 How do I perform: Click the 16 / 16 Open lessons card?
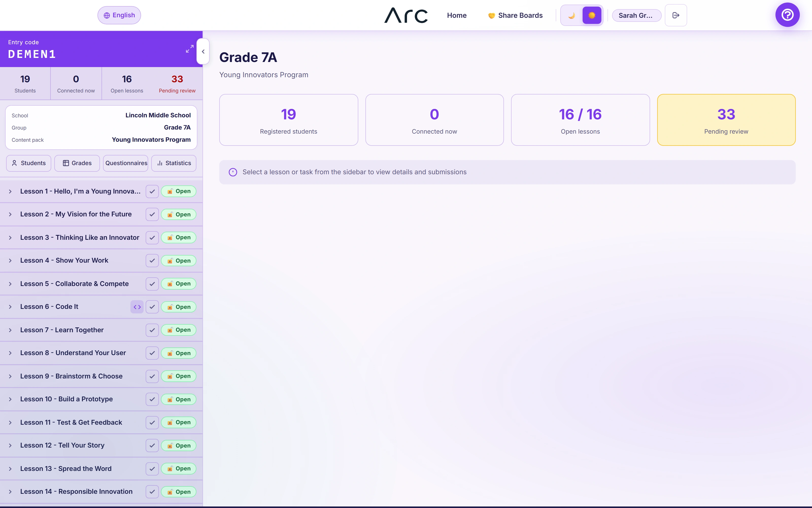(x=580, y=120)
